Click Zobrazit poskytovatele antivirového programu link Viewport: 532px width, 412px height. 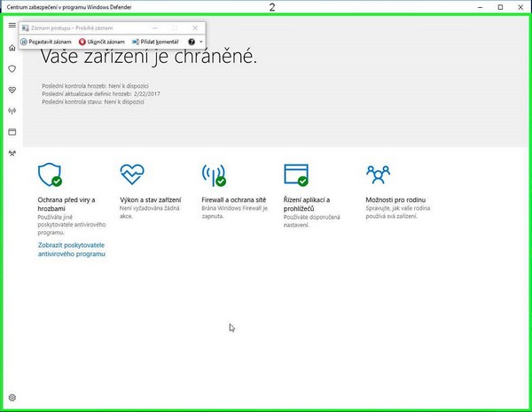tap(71, 250)
